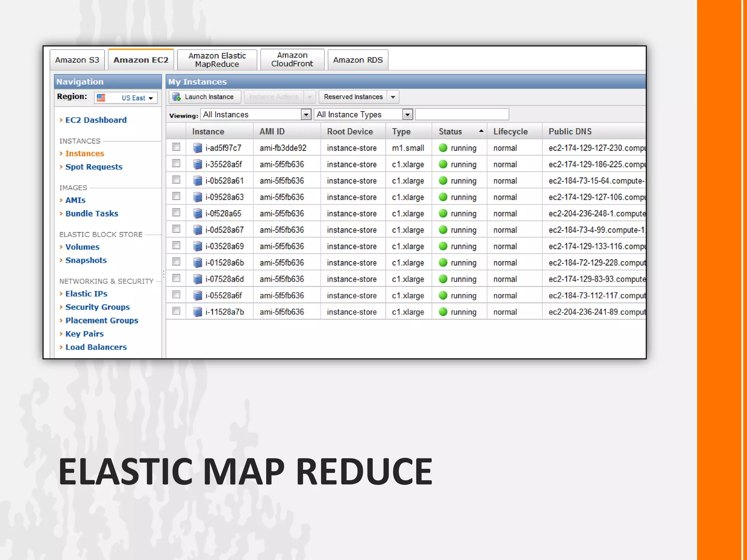Click server icon for instance i-ad5f97c7
Viewport: 747px width, 560px height.
[198, 148]
